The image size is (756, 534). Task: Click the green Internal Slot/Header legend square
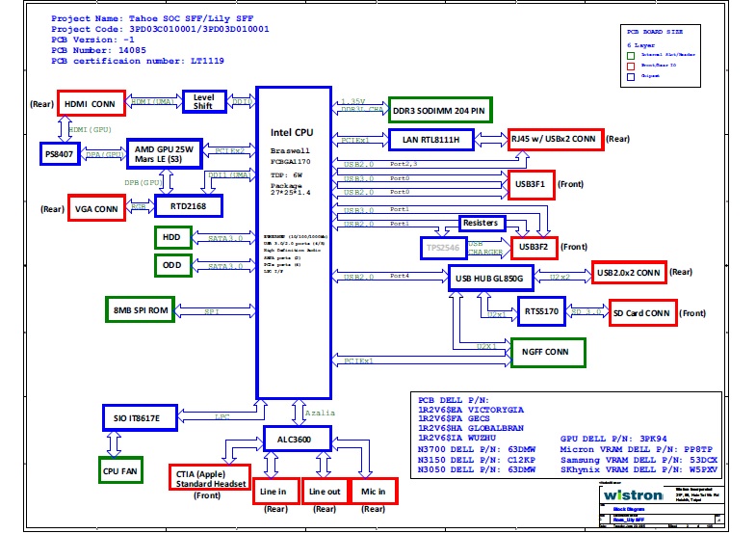pyautogui.click(x=630, y=56)
